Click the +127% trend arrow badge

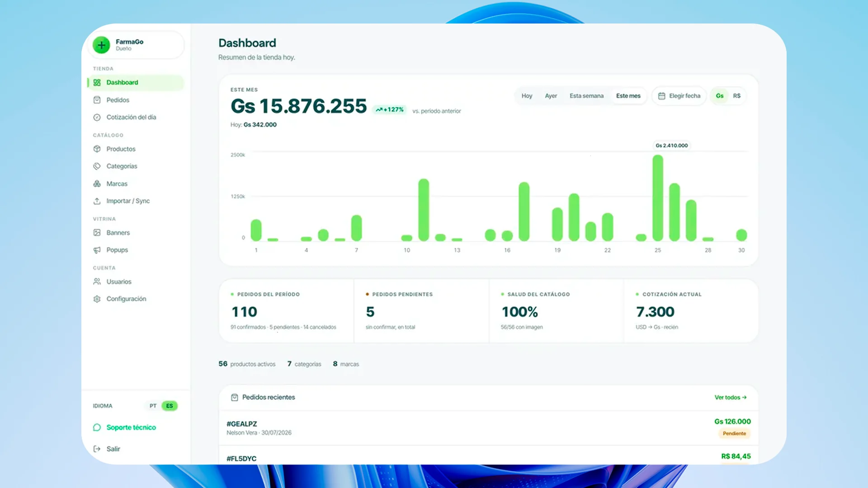(389, 109)
